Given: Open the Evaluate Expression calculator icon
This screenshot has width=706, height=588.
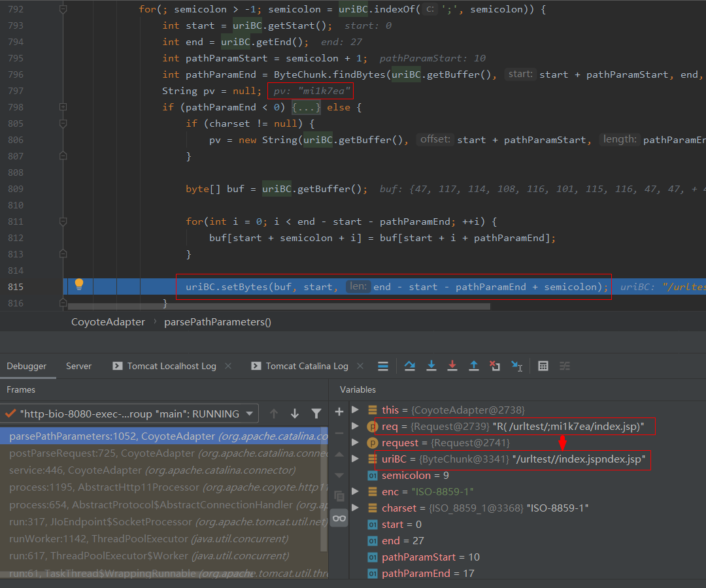Looking at the screenshot, I should [x=543, y=366].
